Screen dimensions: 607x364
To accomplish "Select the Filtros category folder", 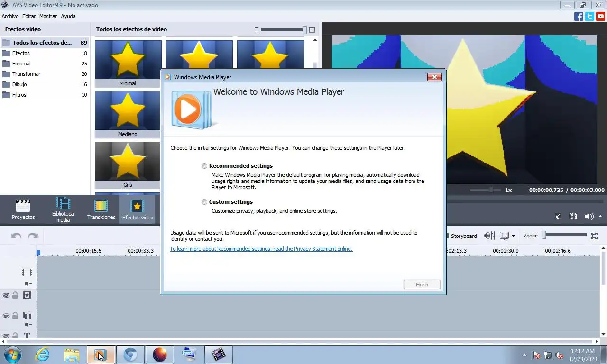I will click(x=45, y=95).
